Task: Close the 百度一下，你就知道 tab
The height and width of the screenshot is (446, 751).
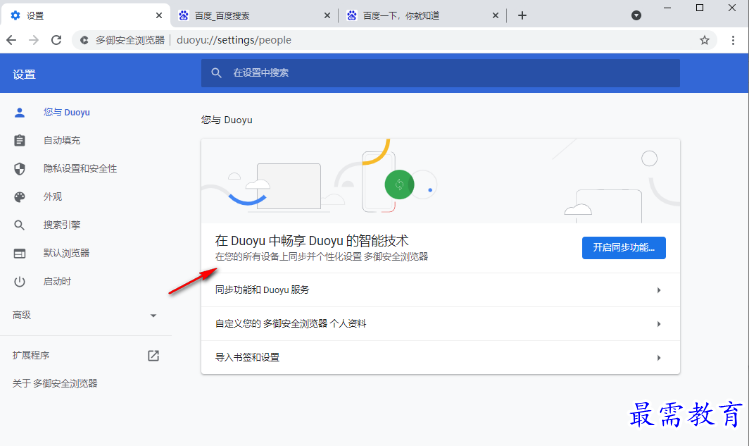Action: [496, 16]
